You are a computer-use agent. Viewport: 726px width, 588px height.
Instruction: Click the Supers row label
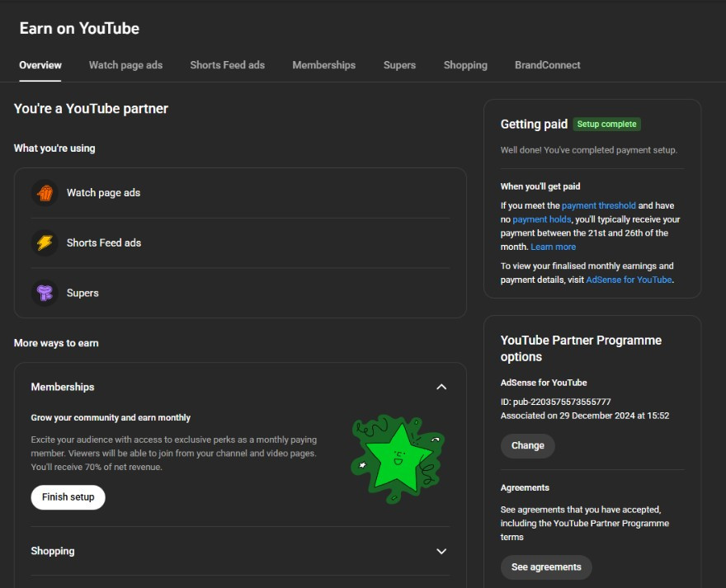coord(82,293)
